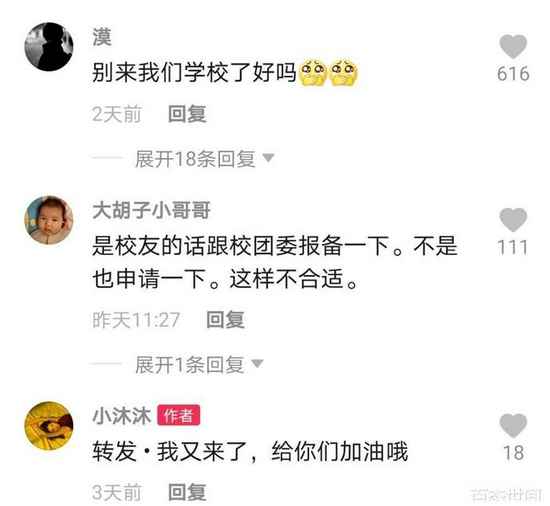Viewport: 550px width, 506px height.
Task: Reply to the comment posted 2天前
Action: 187,114
